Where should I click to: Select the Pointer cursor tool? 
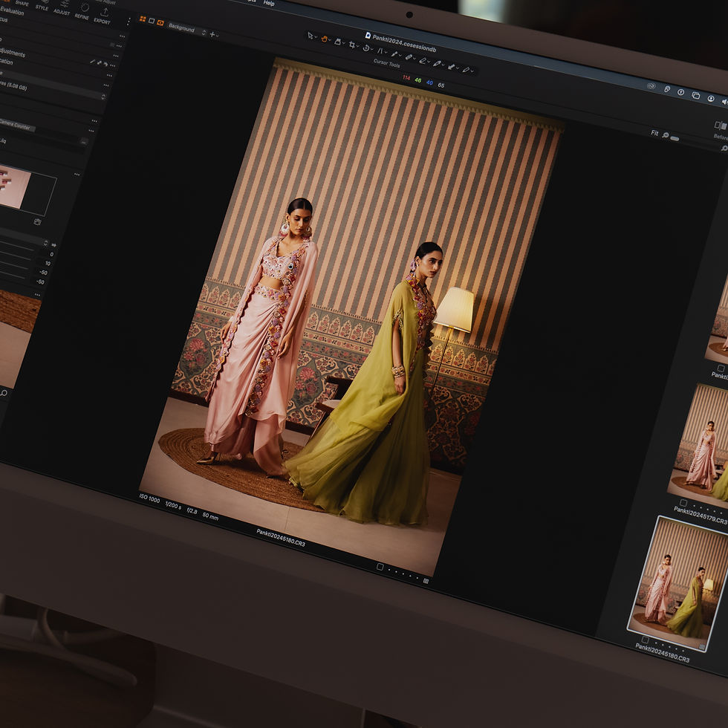point(311,36)
